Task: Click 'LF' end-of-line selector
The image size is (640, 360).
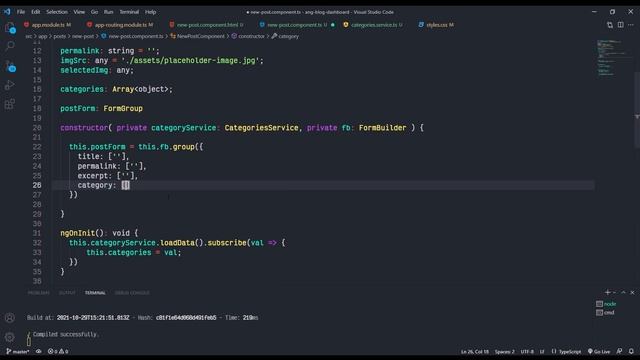Action: 542,351
